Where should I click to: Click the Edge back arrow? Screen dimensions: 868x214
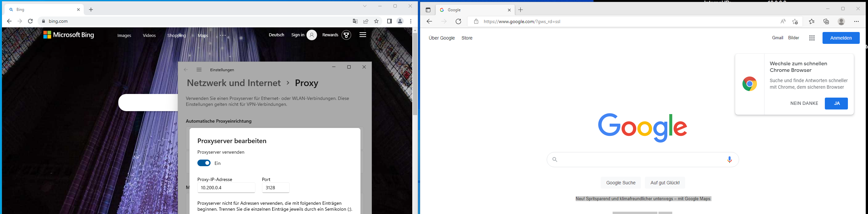click(429, 21)
